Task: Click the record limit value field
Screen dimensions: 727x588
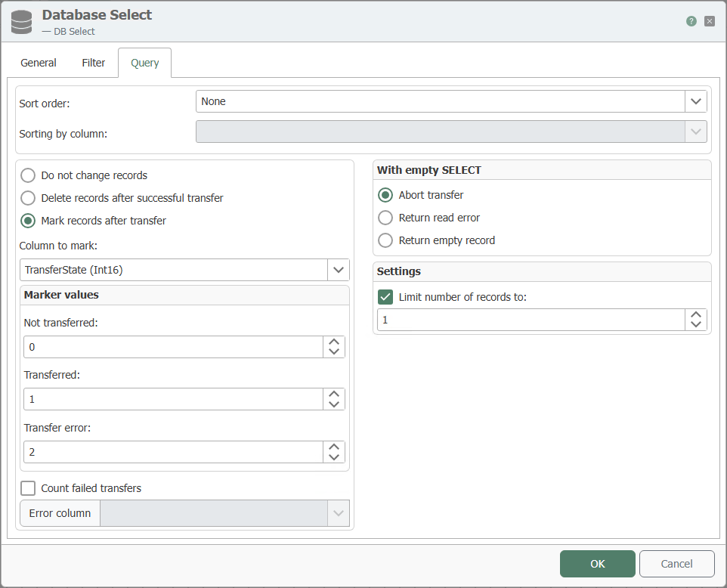Action: pyautogui.click(x=531, y=320)
